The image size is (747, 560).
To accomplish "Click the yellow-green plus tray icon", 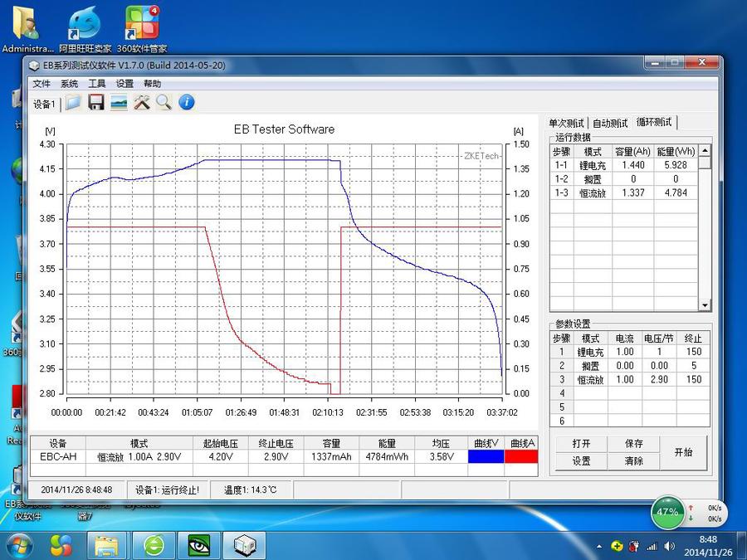I will click(x=617, y=547).
